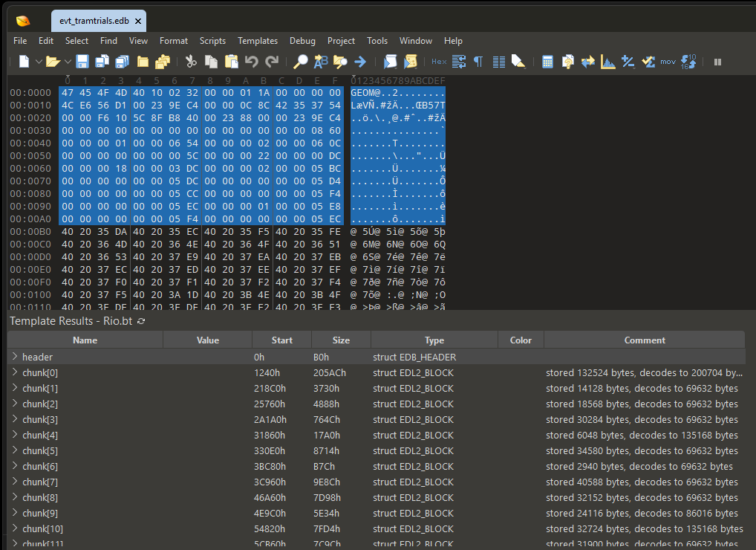Toggle whitespace paragraph mark display
The width and height of the screenshot is (756, 550).
(x=478, y=62)
